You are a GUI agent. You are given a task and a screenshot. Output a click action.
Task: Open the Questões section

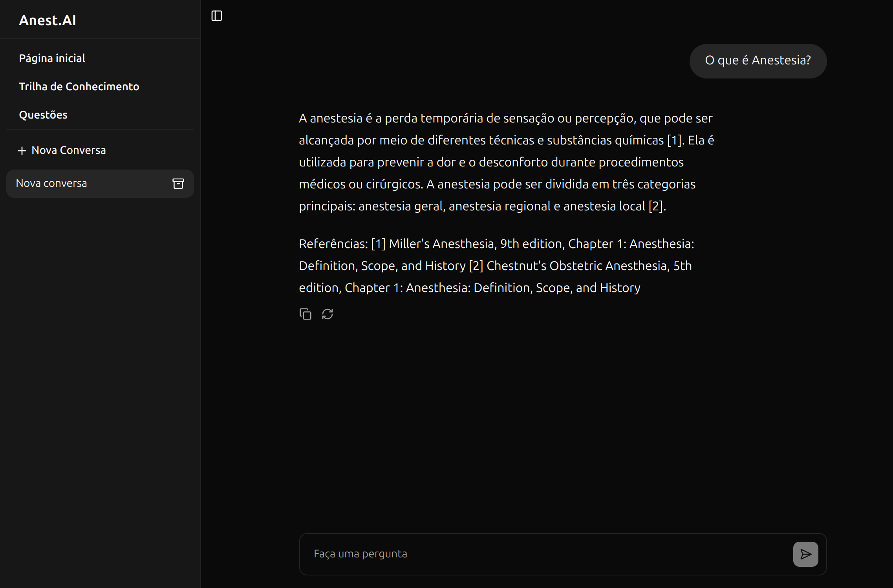pyautogui.click(x=43, y=115)
